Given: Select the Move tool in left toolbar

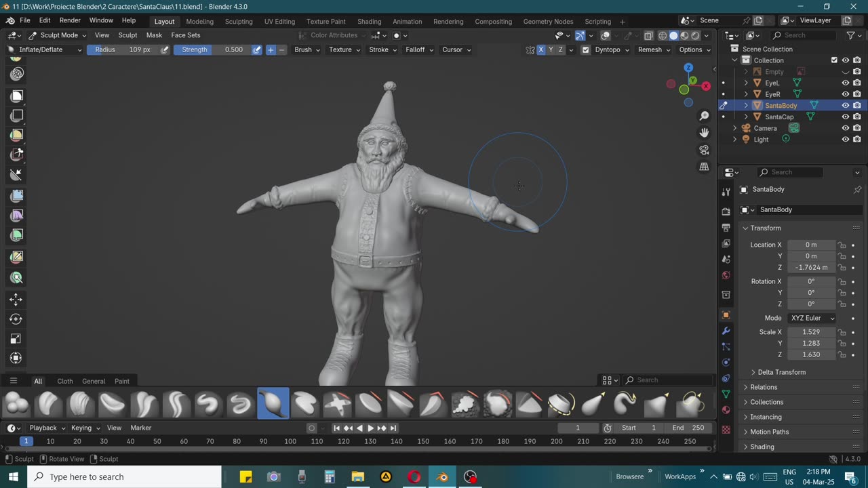Looking at the screenshot, I should [x=16, y=299].
